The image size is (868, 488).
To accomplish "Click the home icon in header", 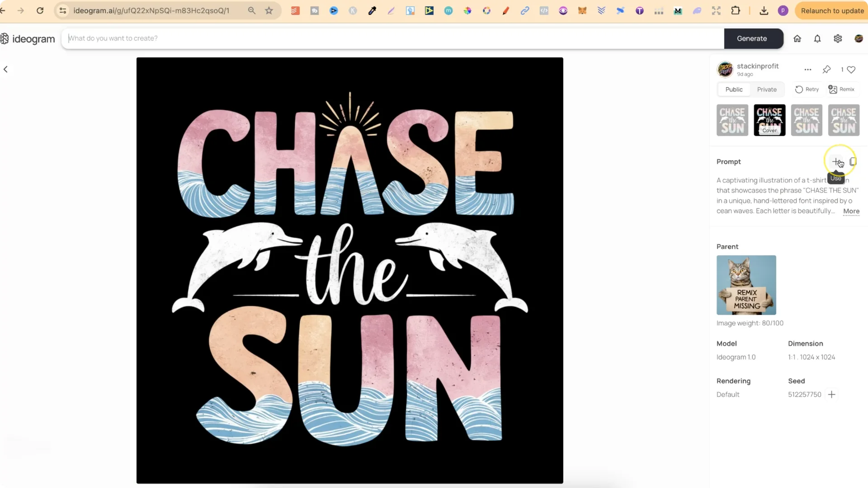I will pyautogui.click(x=797, y=38).
